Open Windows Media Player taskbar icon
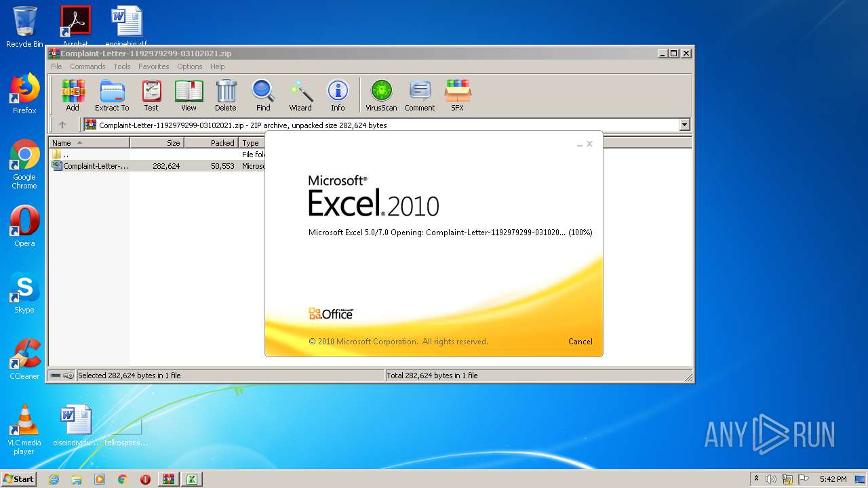This screenshot has height=488, width=868. pyautogui.click(x=100, y=479)
